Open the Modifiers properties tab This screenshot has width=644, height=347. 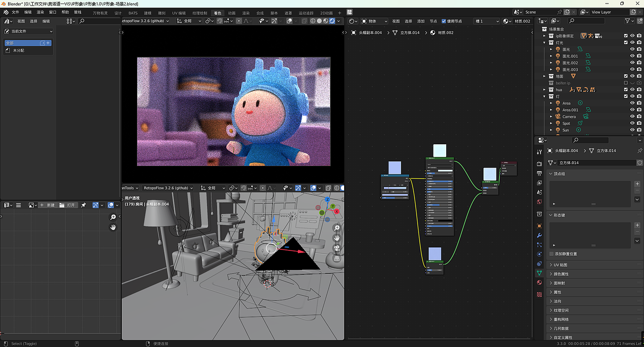tap(539, 235)
